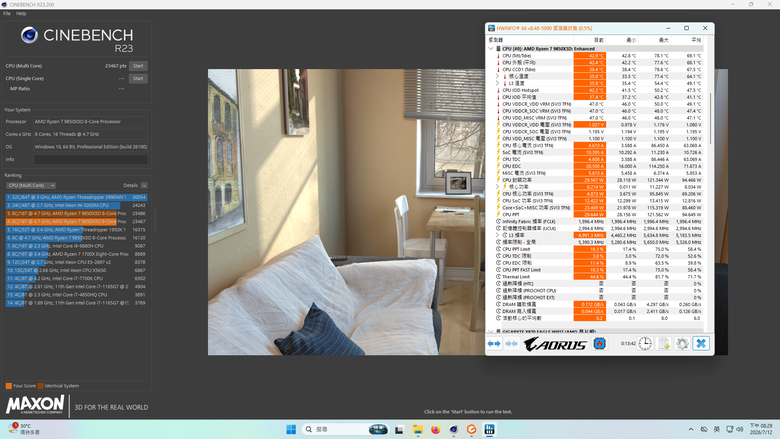Click the Windows taskbar search box
The height and width of the screenshot is (439, 780).
(345, 429)
